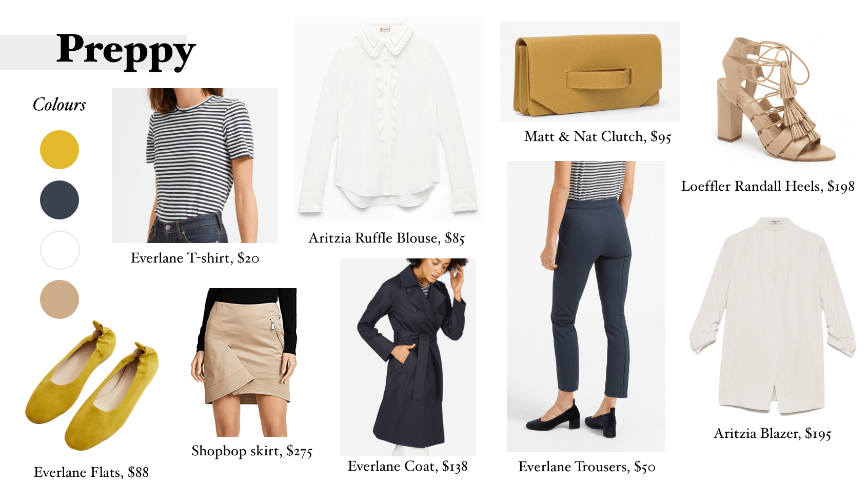
Task: Select the Matt & Nat Clutch, $95 caption
Action: pos(598,137)
